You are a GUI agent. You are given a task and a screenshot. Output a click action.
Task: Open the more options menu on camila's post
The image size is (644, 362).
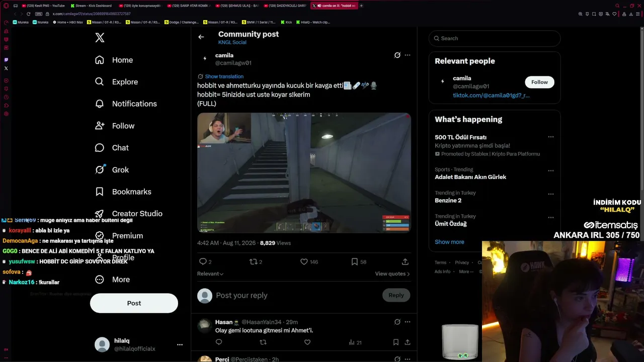(x=408, y=55)
